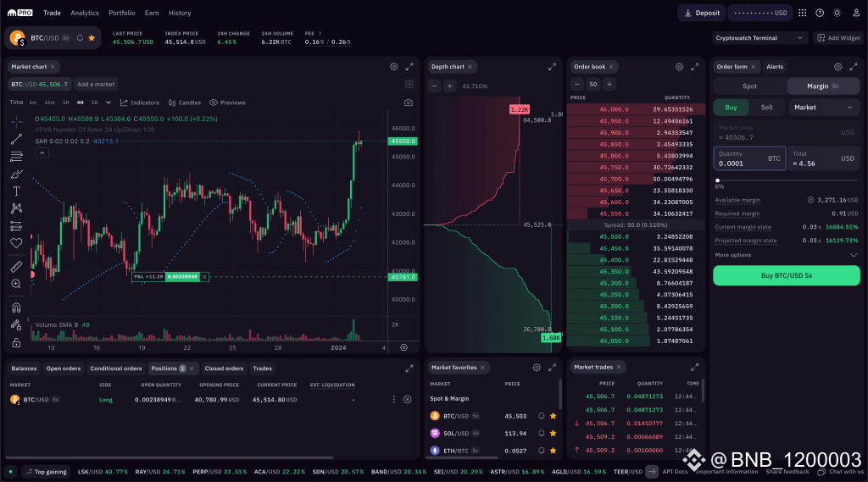Select the Sell side toggle

pos(766,108)
